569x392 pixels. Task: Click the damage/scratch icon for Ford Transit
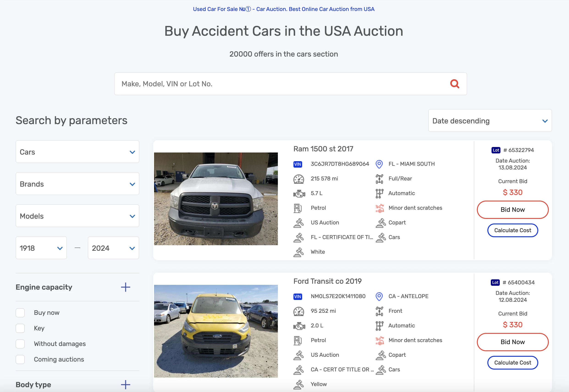click(380, 341)
